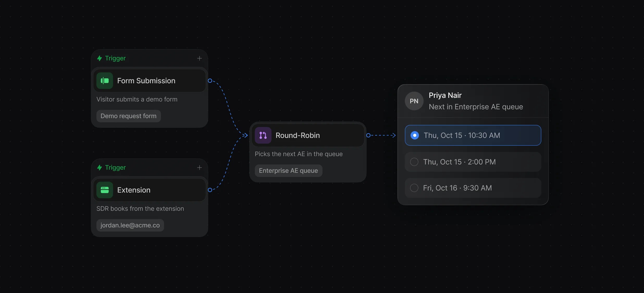Click the PN avatar for Priya Nair
This screenshot has height=293, width=644.
[x=414, y=101]
